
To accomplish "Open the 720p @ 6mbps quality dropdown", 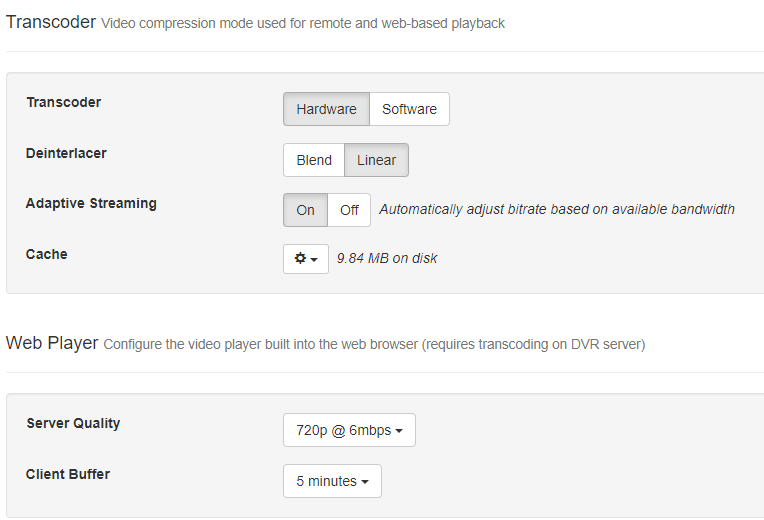I will click(x=349, y=430).
